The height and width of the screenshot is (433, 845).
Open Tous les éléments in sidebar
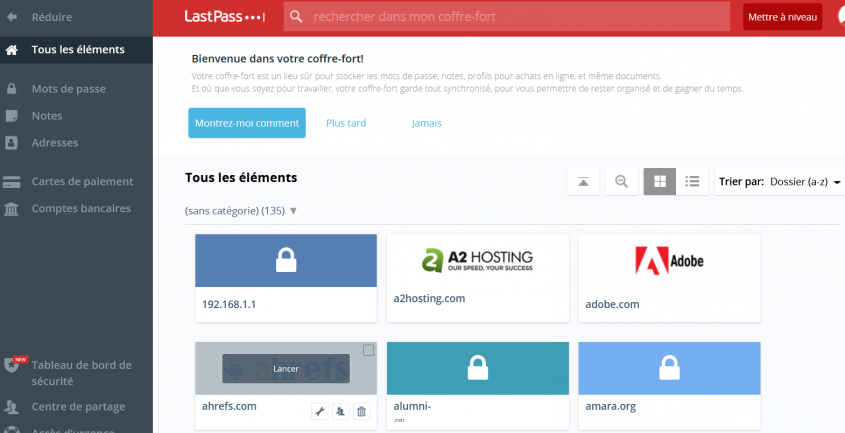76,50
